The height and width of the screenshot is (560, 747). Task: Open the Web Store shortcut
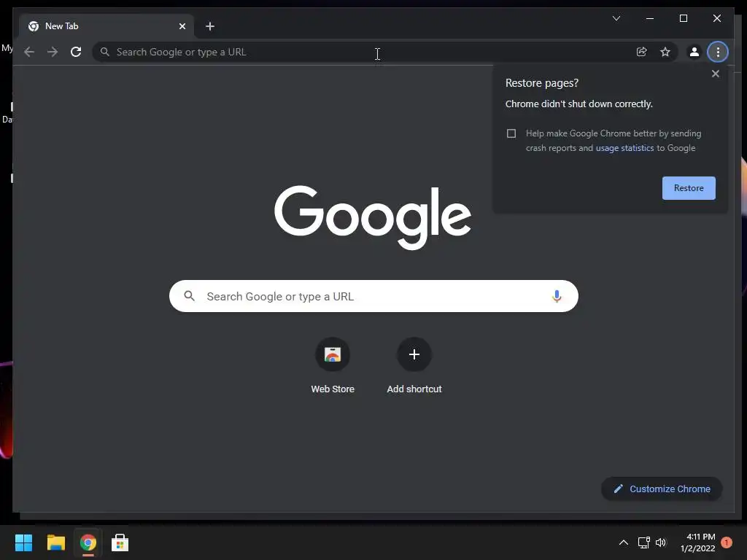coord(333,366)
